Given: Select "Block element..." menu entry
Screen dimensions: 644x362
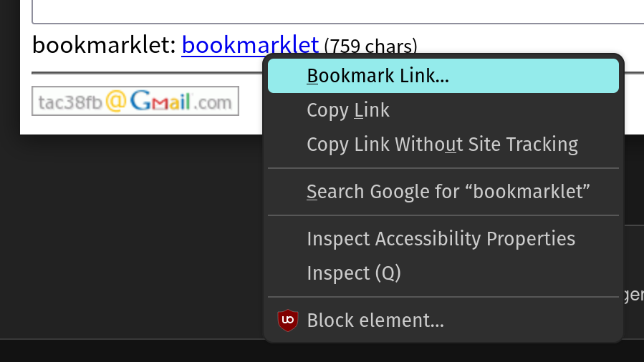Looking at the screenshot, I should click(x=375, y=321).
